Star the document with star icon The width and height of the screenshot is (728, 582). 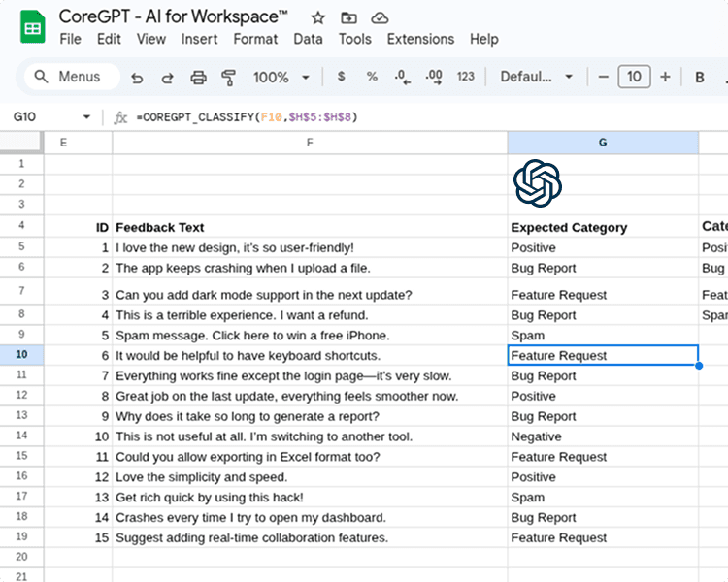tap(317, 17)
